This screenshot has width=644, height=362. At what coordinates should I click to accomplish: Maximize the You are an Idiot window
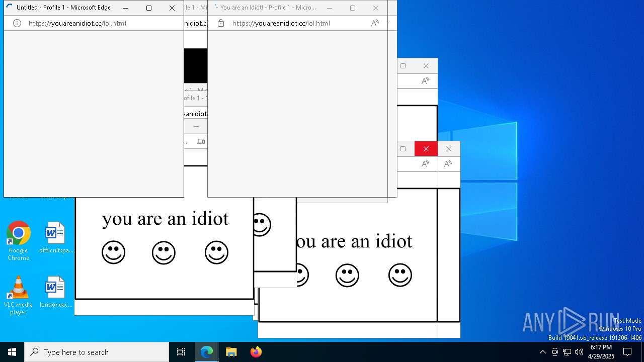tap(353, 8)
